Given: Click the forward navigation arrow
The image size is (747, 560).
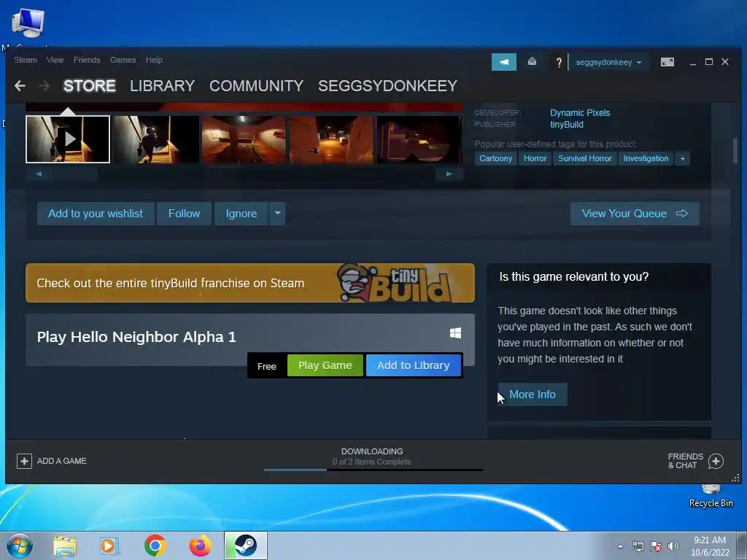Looking at the screenshot, I should [x=44, y=86].
